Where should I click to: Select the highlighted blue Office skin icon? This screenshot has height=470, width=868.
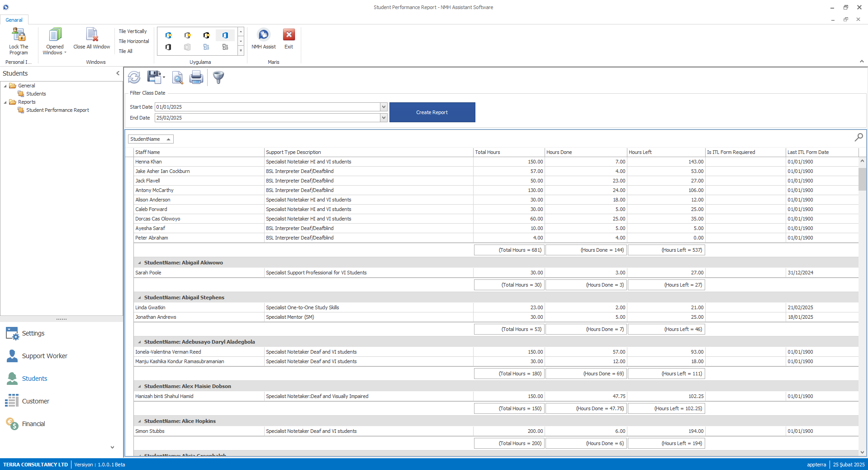coord(225,35)
